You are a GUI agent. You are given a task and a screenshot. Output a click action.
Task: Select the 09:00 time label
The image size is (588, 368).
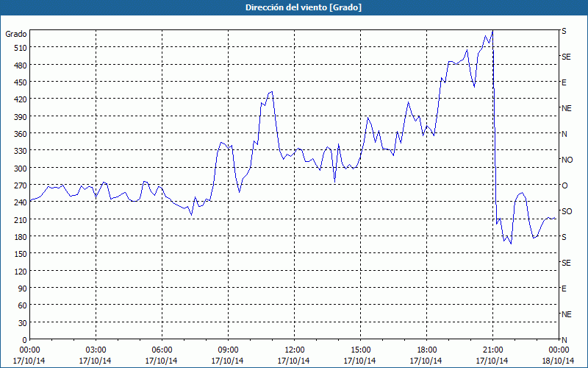tap(228, 350)
